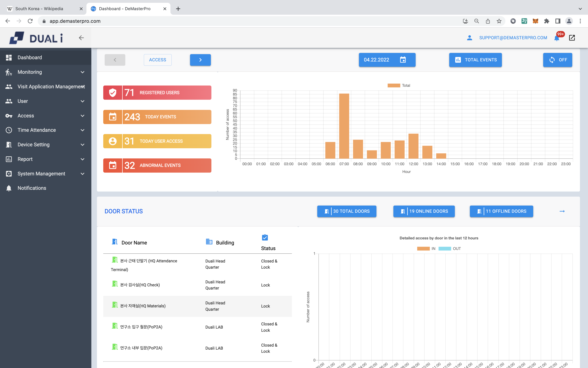Expand the Time Attendance menu
Image resolution: width=588 pixels, height=368 pixels.
click(x=46, y=130)
